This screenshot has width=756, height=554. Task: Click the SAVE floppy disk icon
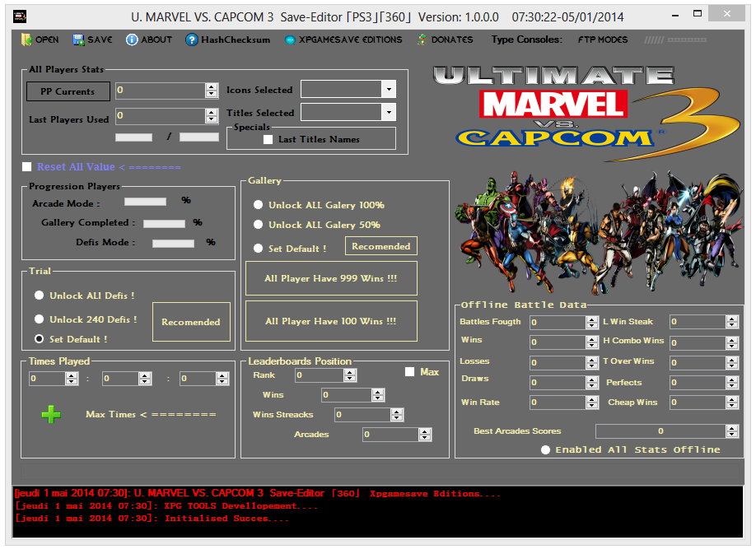tap(78, 40)
